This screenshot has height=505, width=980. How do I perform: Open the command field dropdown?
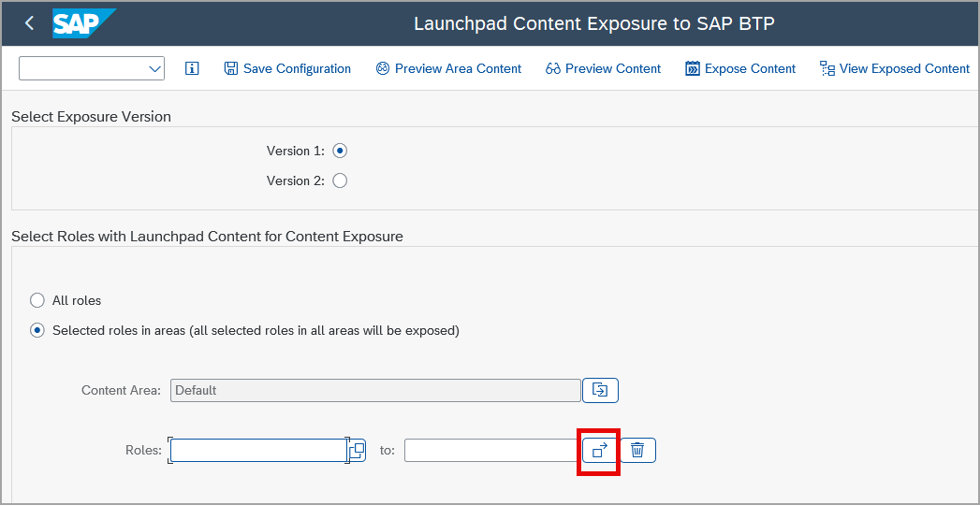pyautogui.click(x=155, y=68)
